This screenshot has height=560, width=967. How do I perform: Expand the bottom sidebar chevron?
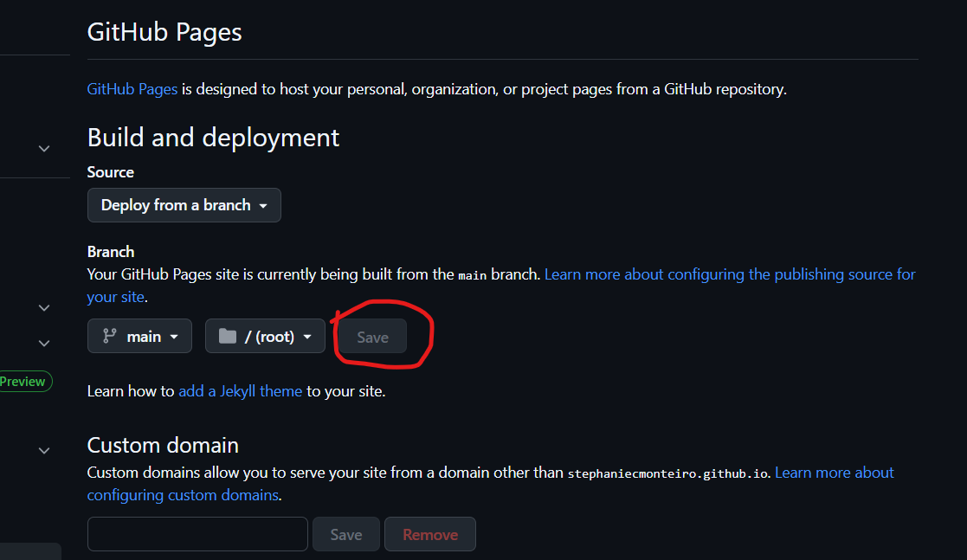44,450
